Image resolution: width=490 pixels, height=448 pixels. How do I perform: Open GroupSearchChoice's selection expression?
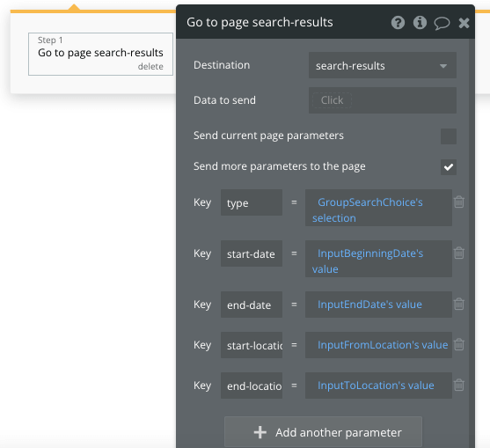tap(378, 208)
